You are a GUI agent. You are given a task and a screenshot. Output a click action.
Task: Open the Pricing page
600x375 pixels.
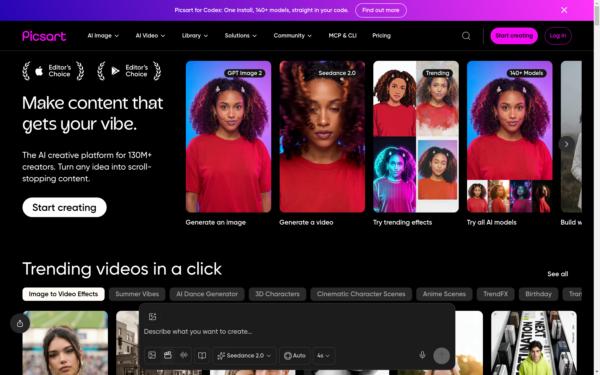[x=382, y=36]
